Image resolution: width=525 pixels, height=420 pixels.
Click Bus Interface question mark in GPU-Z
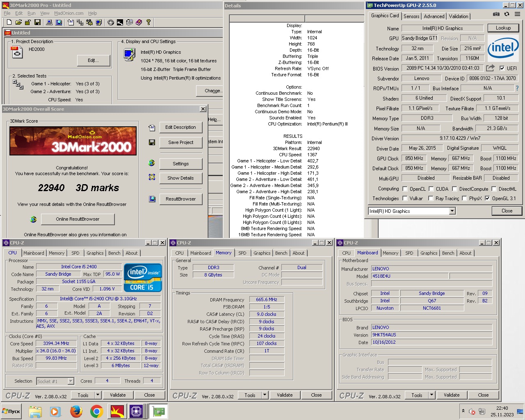coord(517,88)
